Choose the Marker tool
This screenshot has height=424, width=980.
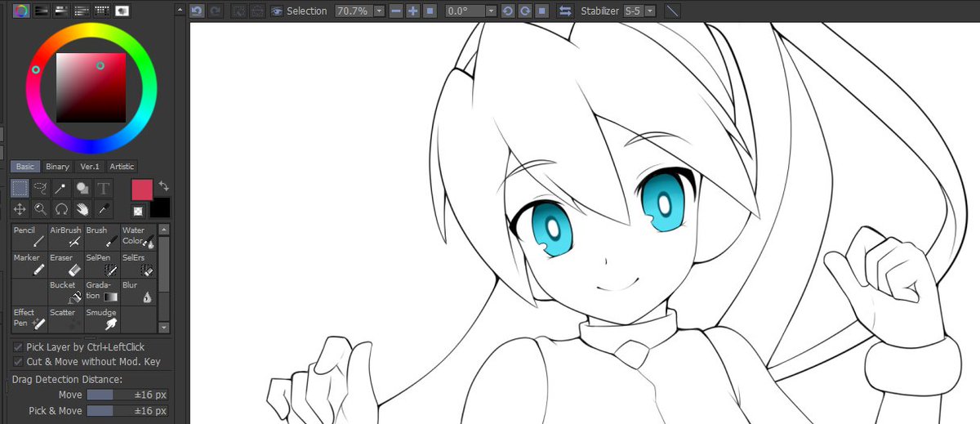tap(29, 264)
